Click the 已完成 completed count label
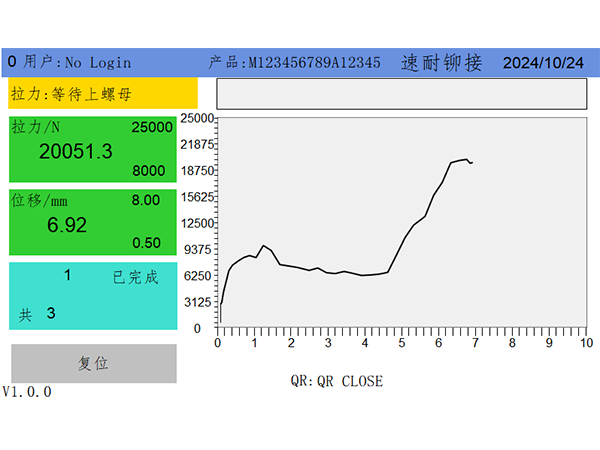Screen dimensions: 600x450 tap(136, 277)
